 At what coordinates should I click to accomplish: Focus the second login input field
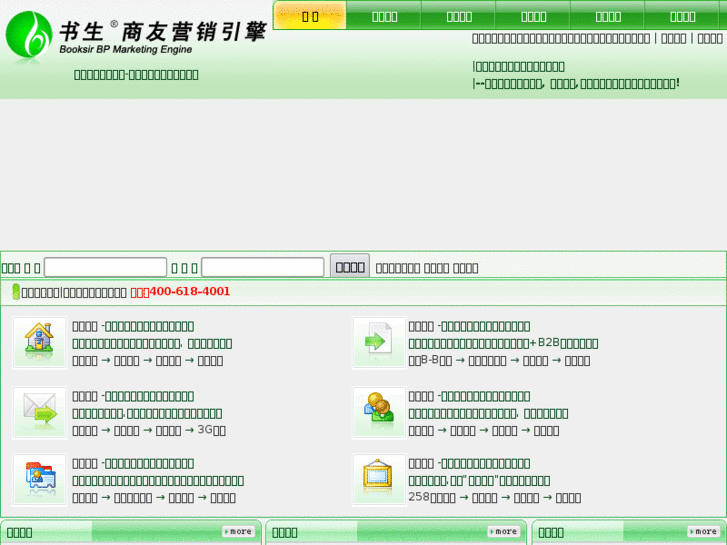[263, 268]
